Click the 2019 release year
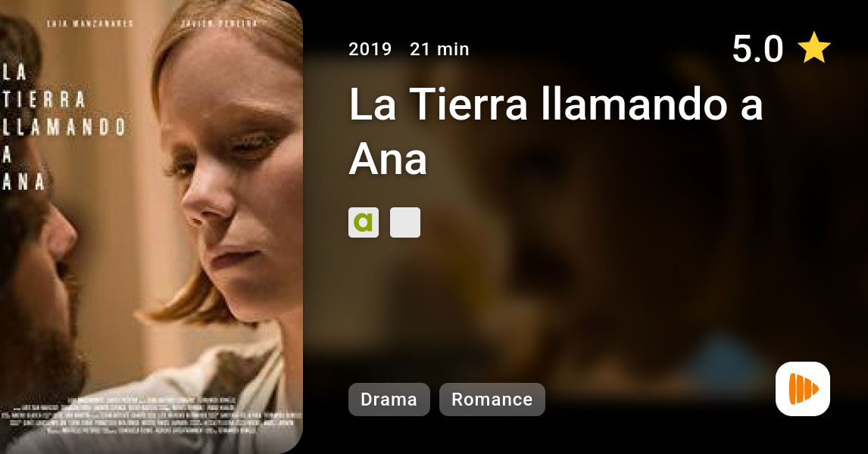868x454 pixels. [x=370, y=49]
